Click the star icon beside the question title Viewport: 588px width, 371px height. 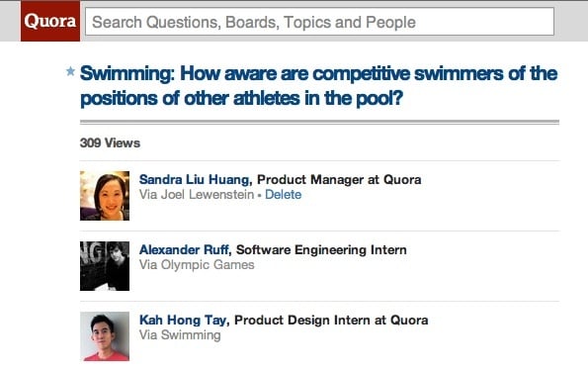pos(70,71)
